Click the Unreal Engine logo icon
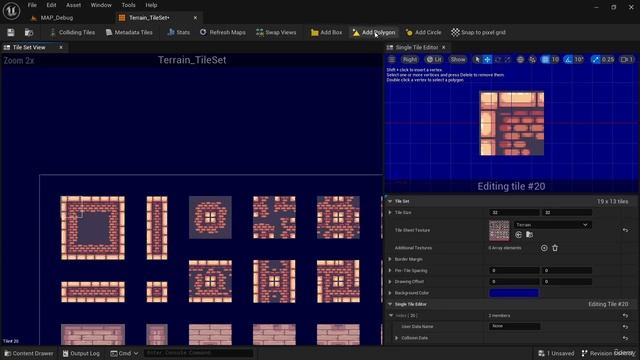Image resolution: width=640 pixels, height=360 pixels. coord(11,11)
